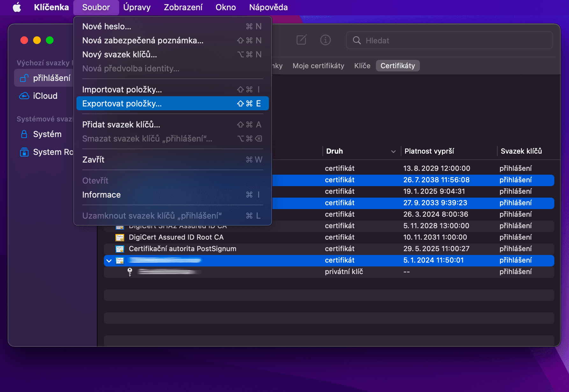Image resolution: width=569 pixels, height=392 pixels.
Task: Select the iCloud keychain cloud icon
Action: coord(24,96)
